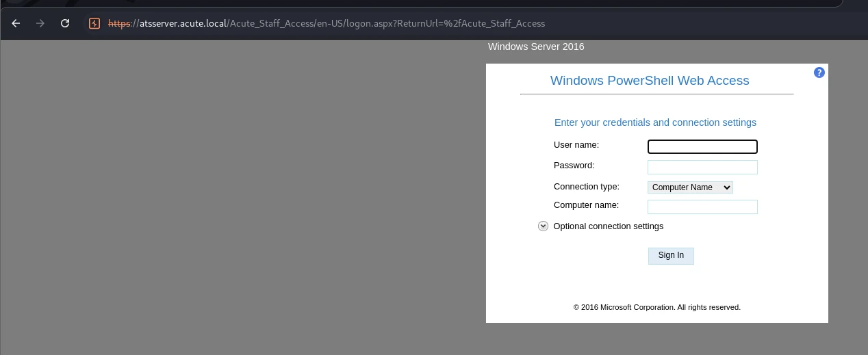Go back with the browser back arrow
This screenshot has height=355, width=868.
(x=16, y=23)
